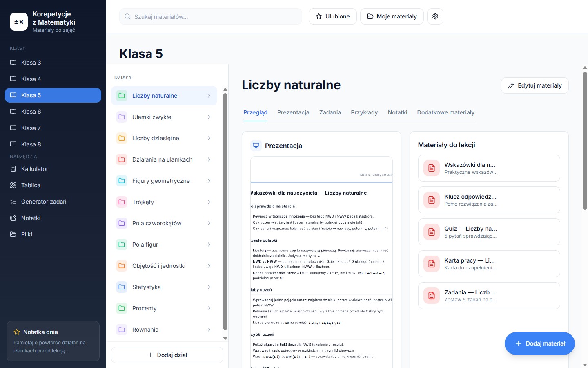Click the Działy list scroll-down arrow
588x368 pixels.
pyautogui.click(x=225, y=338)
